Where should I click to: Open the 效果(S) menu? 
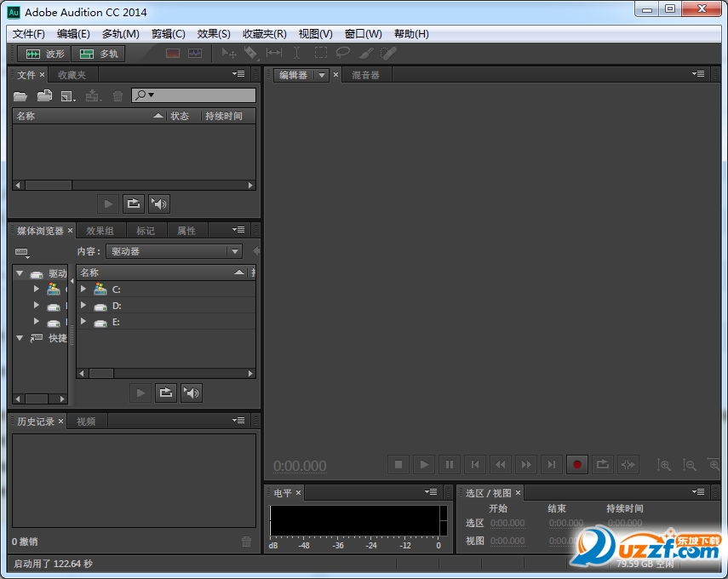[214, 34]
